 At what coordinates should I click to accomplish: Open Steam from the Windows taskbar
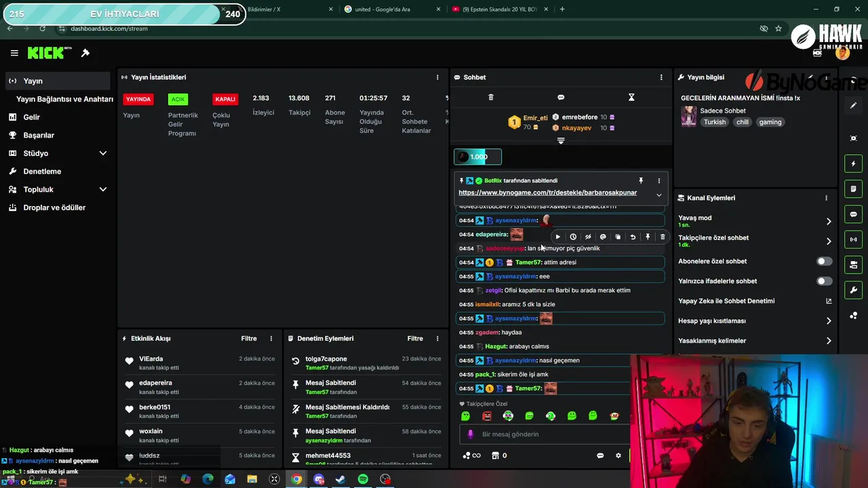[x=340, y=479]
